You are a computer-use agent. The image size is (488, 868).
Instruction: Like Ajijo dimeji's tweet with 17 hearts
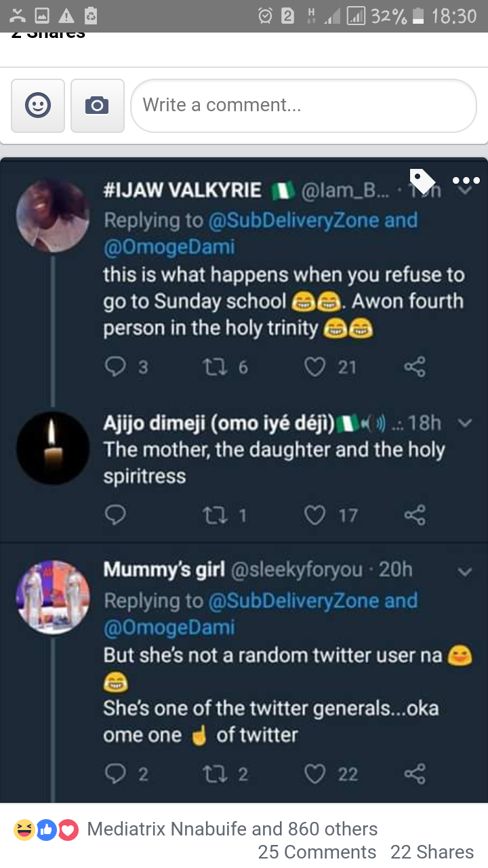click(315, 516)
